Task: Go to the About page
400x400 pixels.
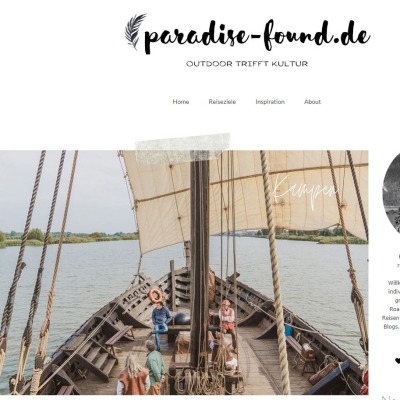Action: tap(312, 102)
